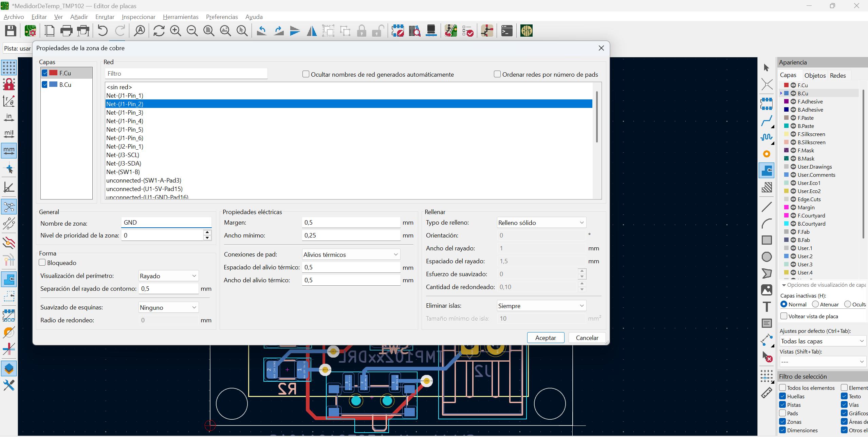
Task: Open the Footprint editor icon
Action: point(398,31)
